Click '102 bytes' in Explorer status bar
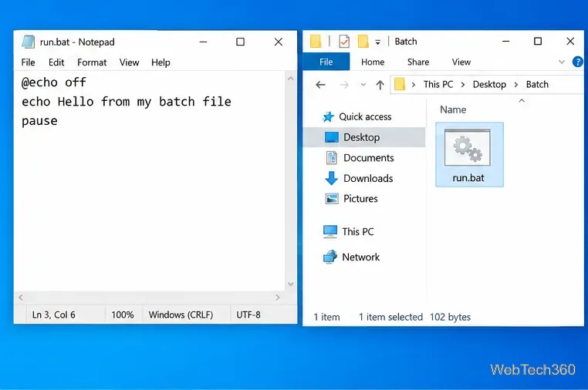 coord(450,318)
